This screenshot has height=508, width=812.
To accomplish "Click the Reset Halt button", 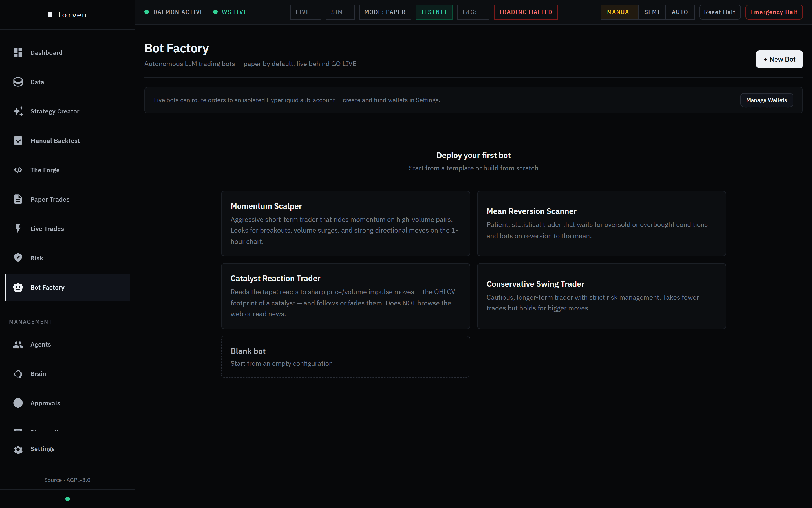I will [720, 12].
